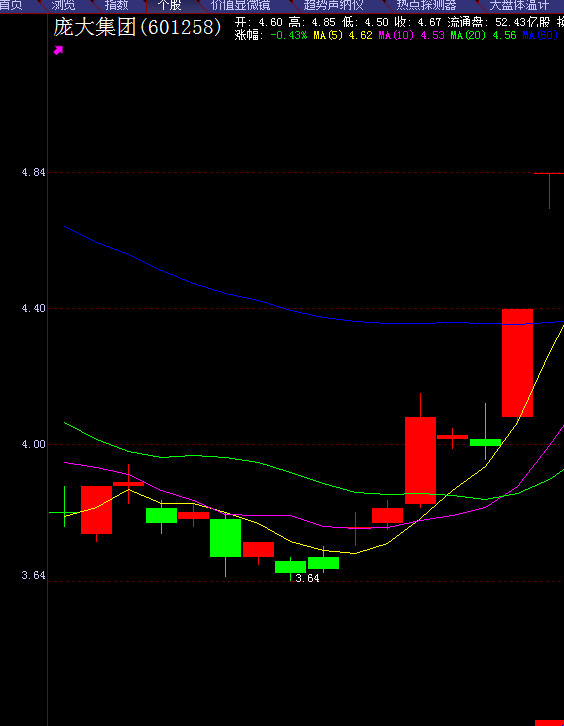Select the blue MA(60) indicator label
The image size is (564, 726).
[540, 35]
